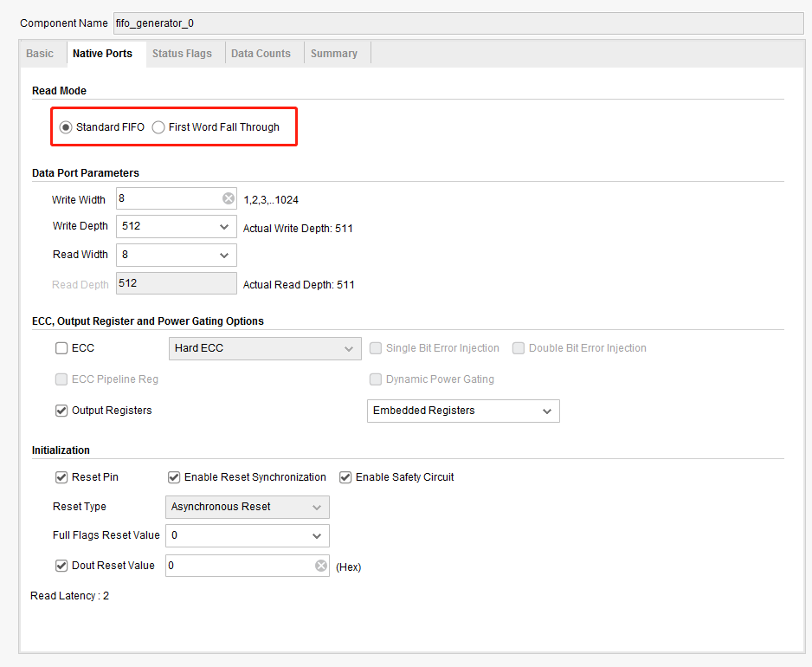Toggle Dynamic Power Gating checkbox
The image size is (812, 667).
point(376,379)
